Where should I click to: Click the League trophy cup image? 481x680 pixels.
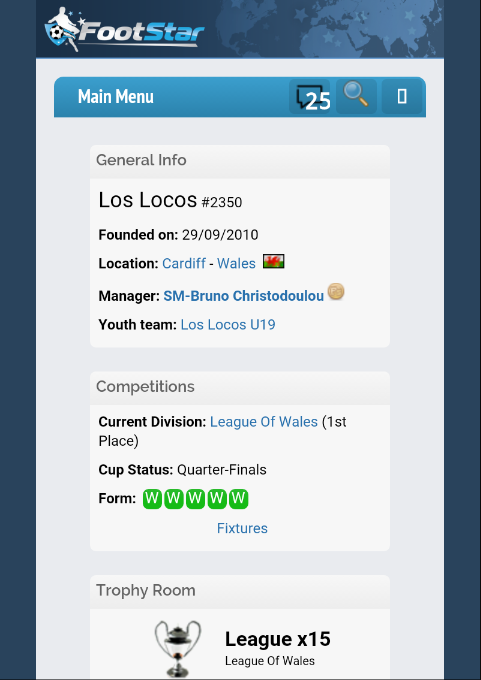[178, 648]
